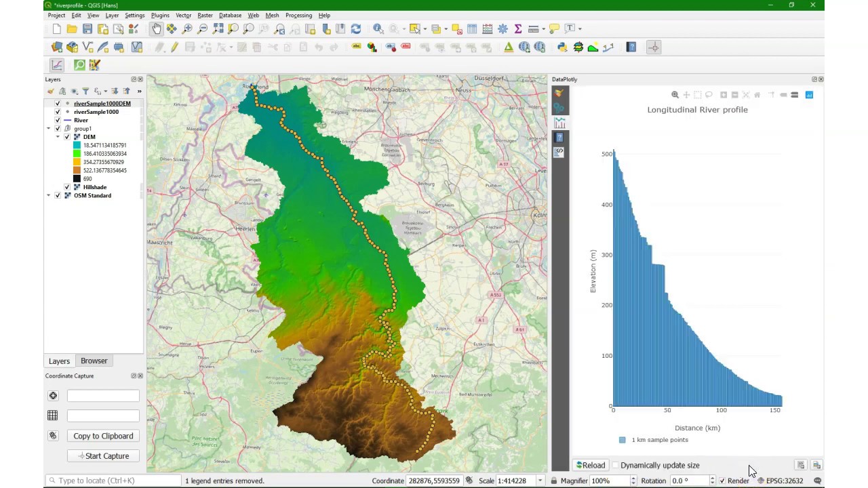The height and width of the screenshot is (488, 868).
Task: Click the Coordinate value field in status bar
Action: [x=434, y=481]
